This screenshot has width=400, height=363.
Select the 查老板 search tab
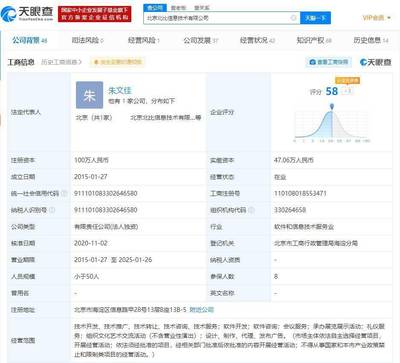coord(178,8)
